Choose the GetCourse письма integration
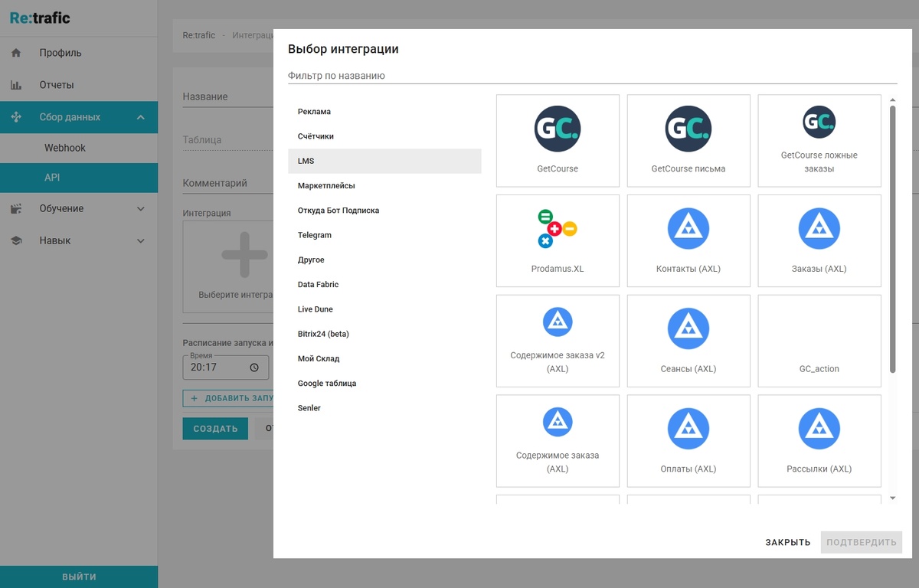This screenshot has height=588, width=919. click(x=688, y=141)
